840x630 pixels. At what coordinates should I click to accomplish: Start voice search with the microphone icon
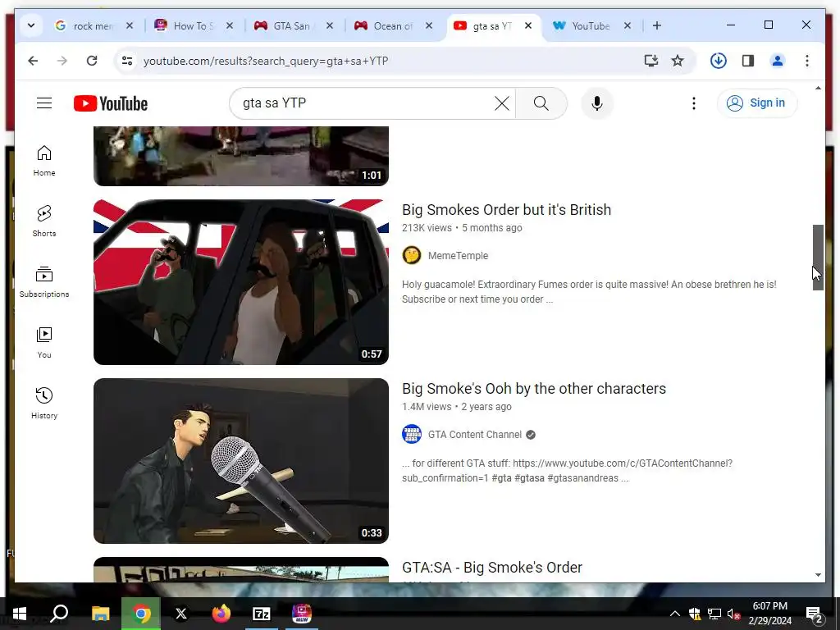tap(597, 103)
